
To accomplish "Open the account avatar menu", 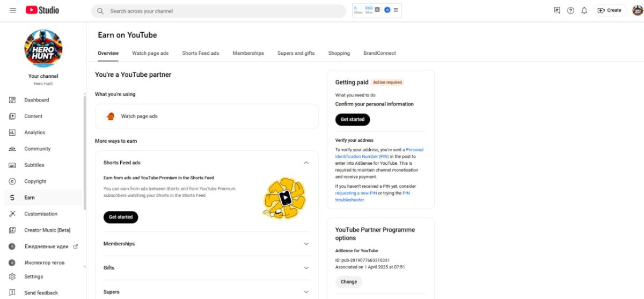I will pos(637,10).
